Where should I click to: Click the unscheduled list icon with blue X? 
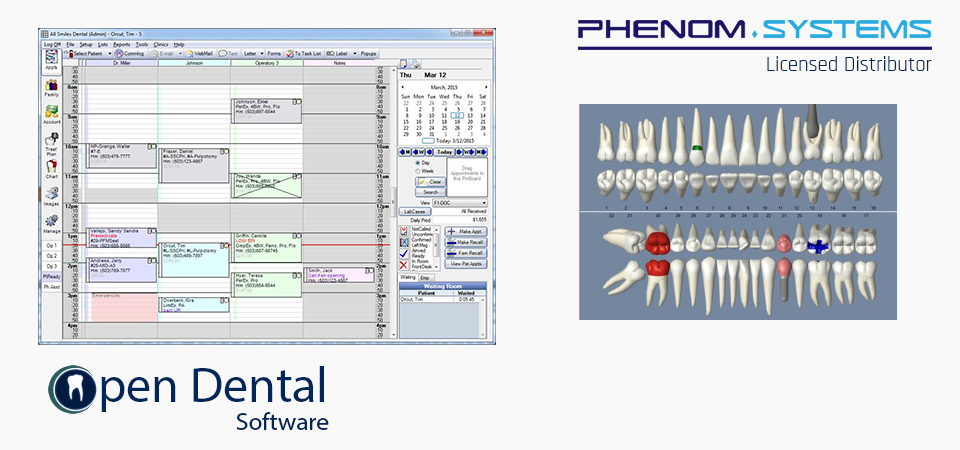coord(403,242)
